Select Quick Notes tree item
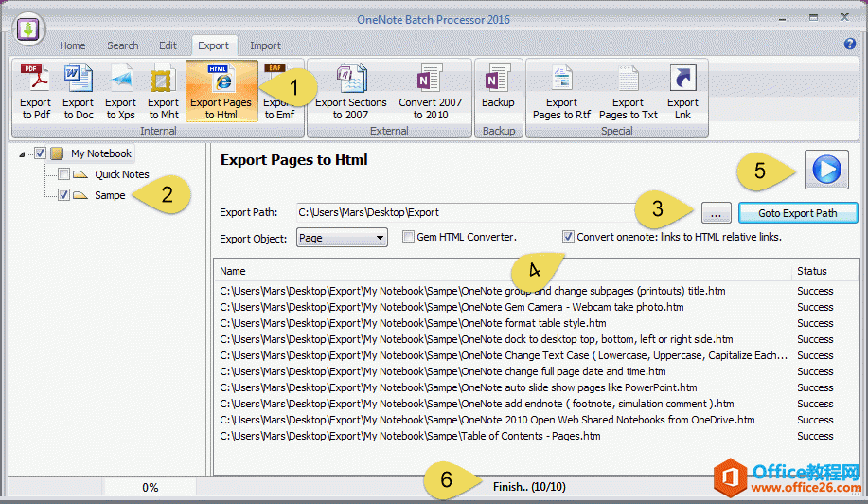Screen dimensions: 868x504 click(122, 174)
